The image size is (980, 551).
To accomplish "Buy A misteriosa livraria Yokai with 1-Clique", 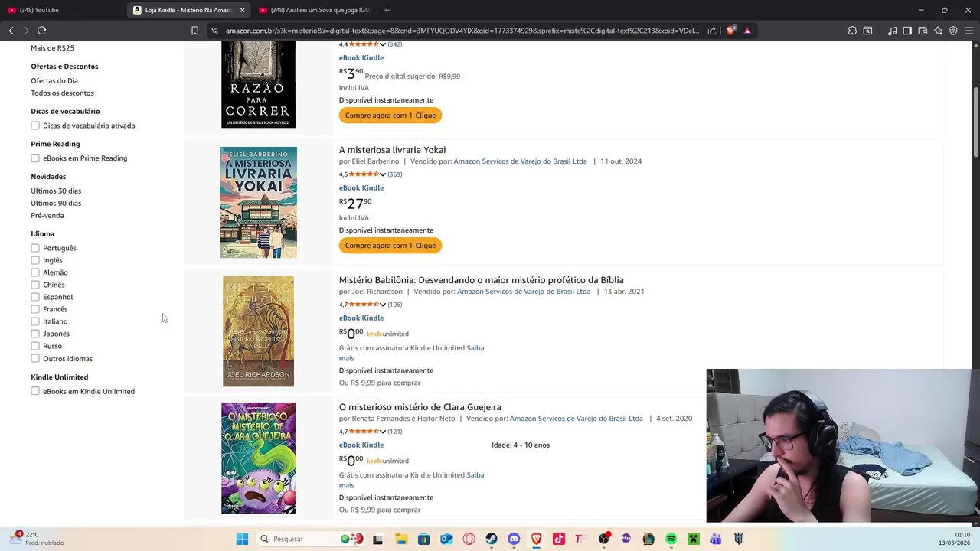I will (390, 246).
